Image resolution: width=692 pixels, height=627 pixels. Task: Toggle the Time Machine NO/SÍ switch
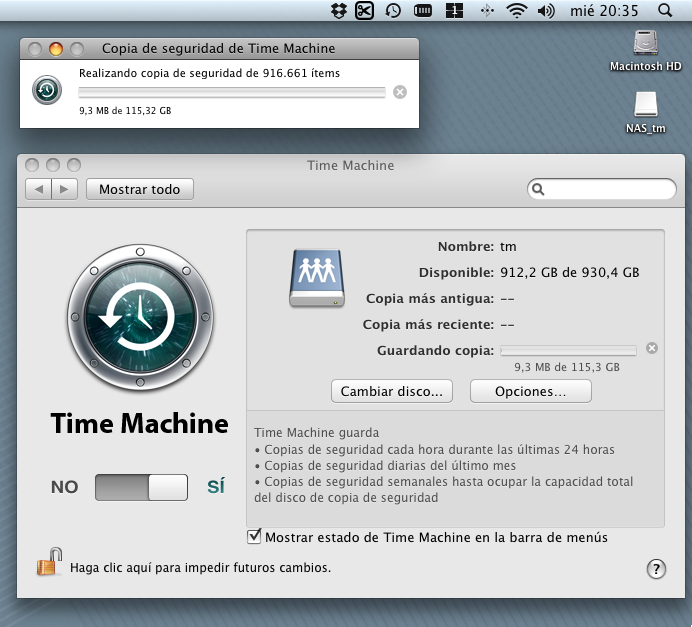click(x=141, y=487)
